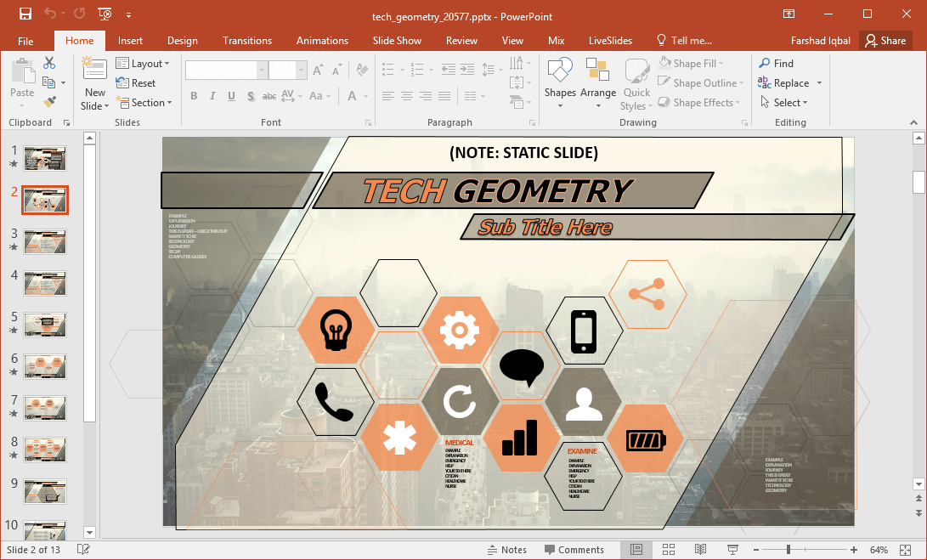Click the Reset button in Slides group

136,82
